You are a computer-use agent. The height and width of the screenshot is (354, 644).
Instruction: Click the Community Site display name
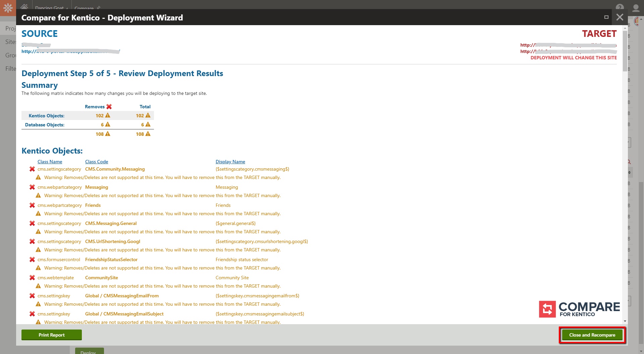click(232, 278)
